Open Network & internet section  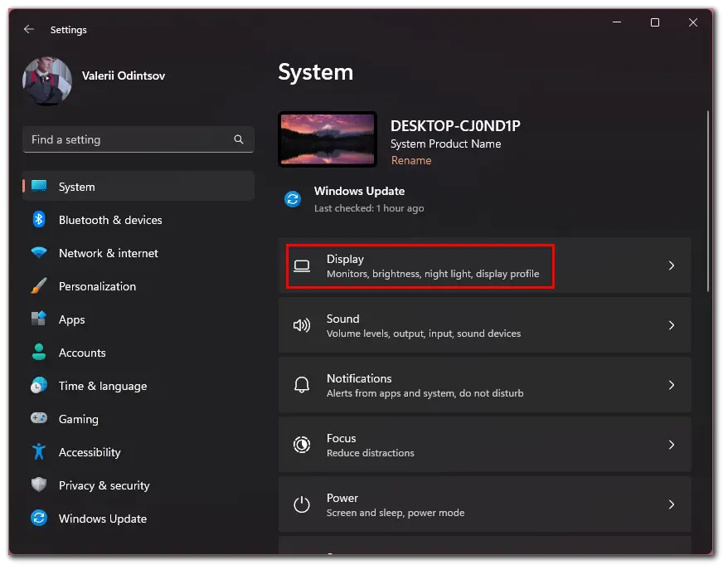pyautogui.click(x=138, y=253)
